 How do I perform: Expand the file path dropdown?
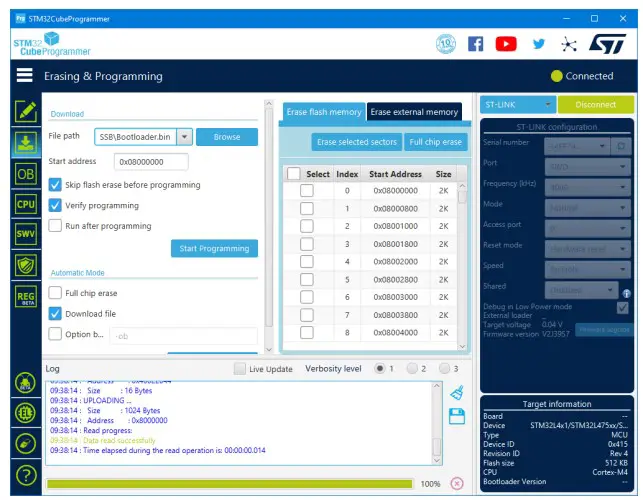coord(185,137)
